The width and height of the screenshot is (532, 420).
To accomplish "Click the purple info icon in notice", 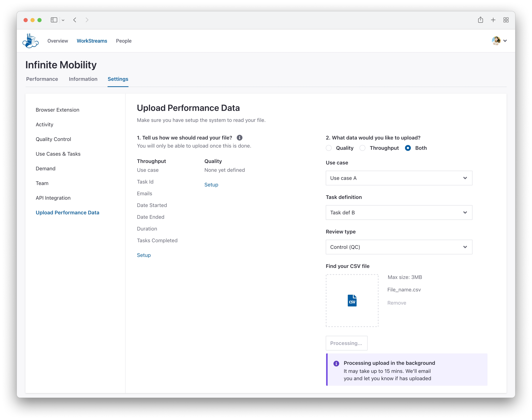I will pos(336,364).
